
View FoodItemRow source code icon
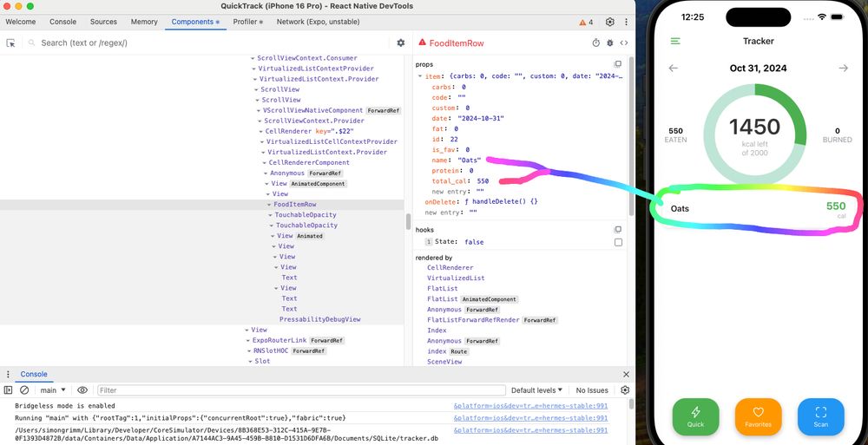[624, 43]
